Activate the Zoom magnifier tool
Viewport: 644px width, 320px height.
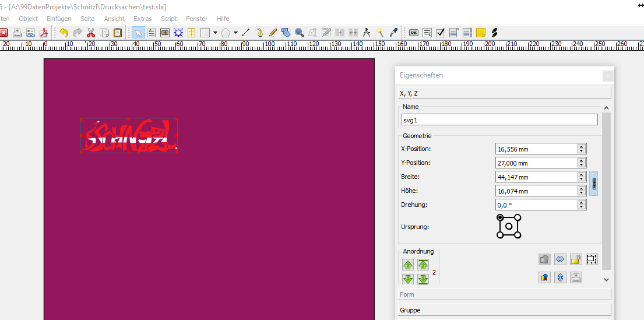coord(299,33)
